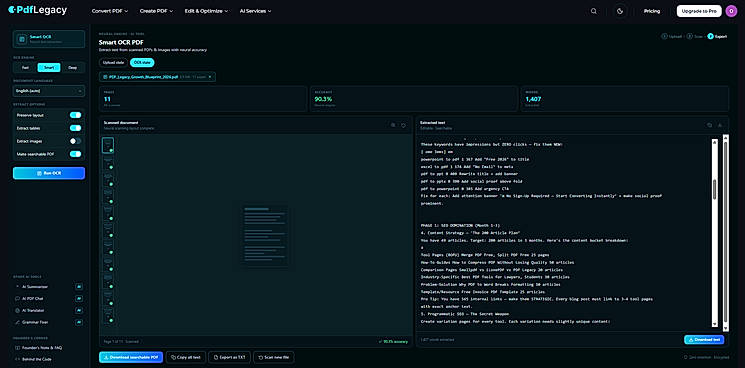Click the extracted text scrollbar thumb
Image resolution: width=745 pixels, height=368 pixels.
(x=715, y=189)
